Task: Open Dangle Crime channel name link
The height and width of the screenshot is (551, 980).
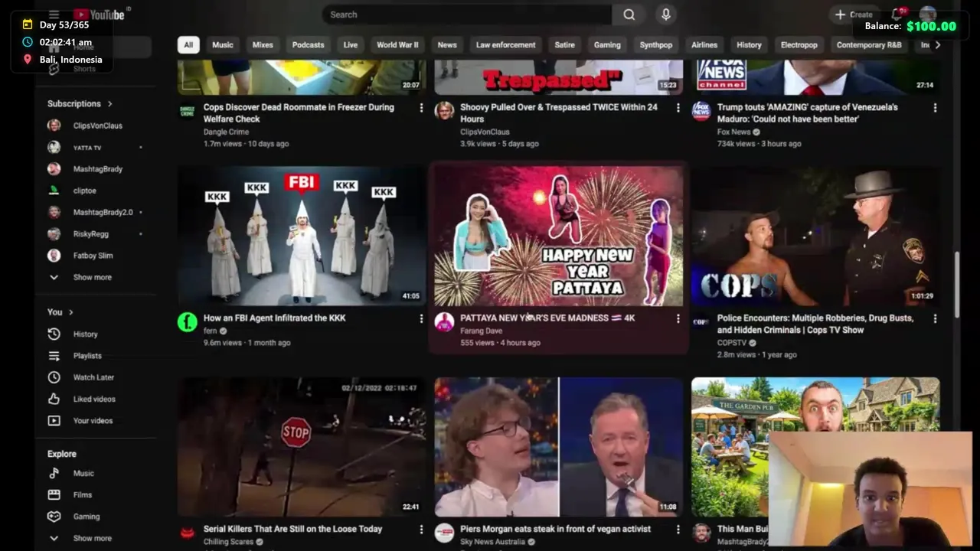Action: pos(226,132)
